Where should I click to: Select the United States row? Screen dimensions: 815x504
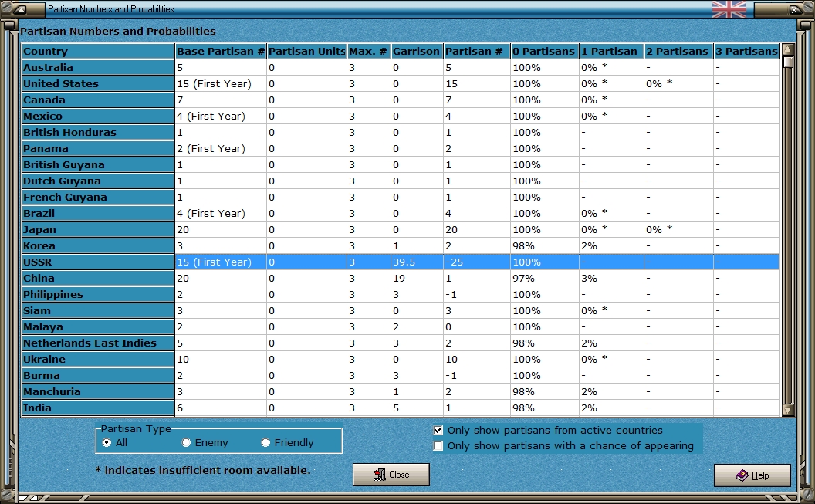pyautogui.click(x=401, y=83)
